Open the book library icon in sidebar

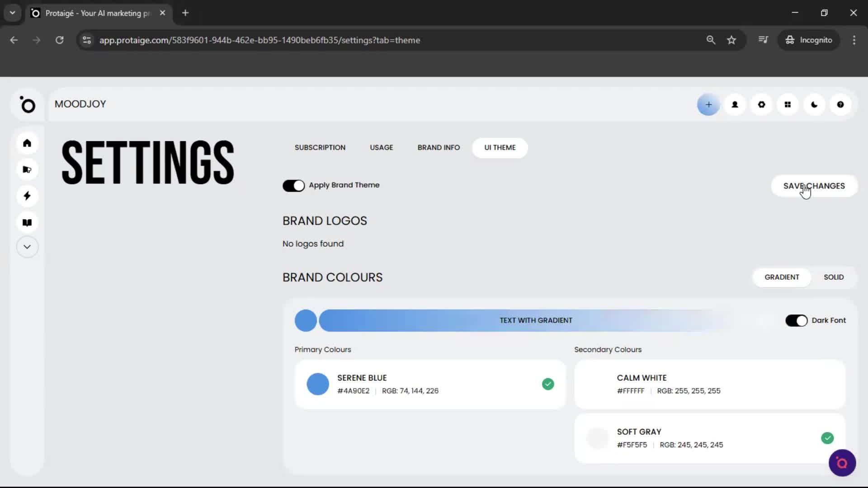(x=27, y=222)
